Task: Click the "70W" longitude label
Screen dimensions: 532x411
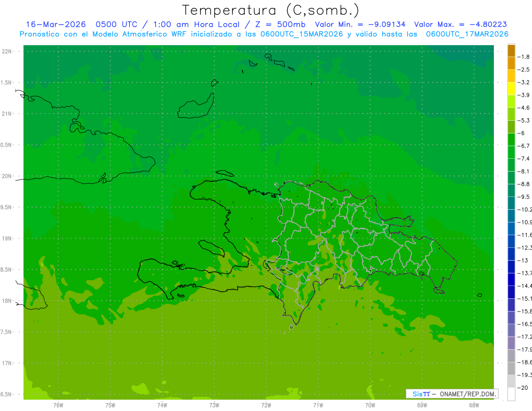Action: 370,405
